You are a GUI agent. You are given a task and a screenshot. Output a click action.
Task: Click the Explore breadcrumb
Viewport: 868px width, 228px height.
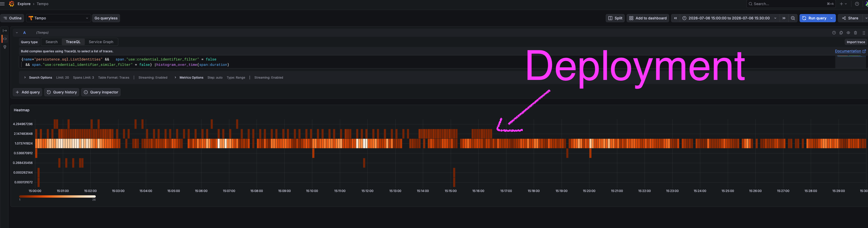tap(24, 4)
